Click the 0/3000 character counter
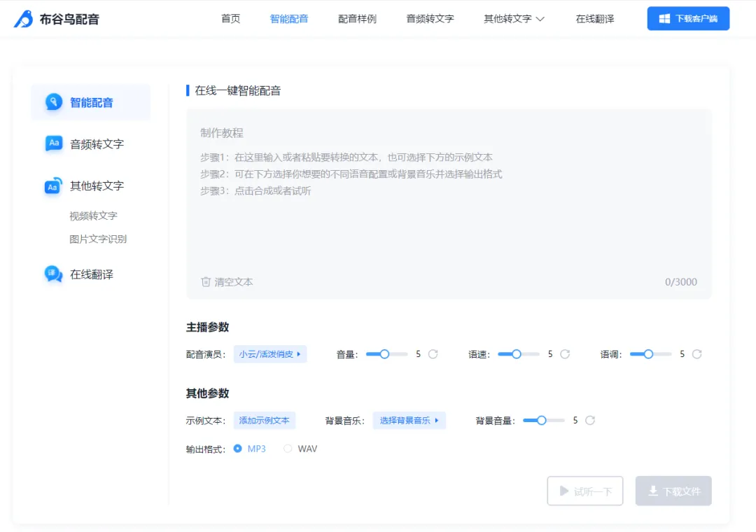 click(681, 281)
